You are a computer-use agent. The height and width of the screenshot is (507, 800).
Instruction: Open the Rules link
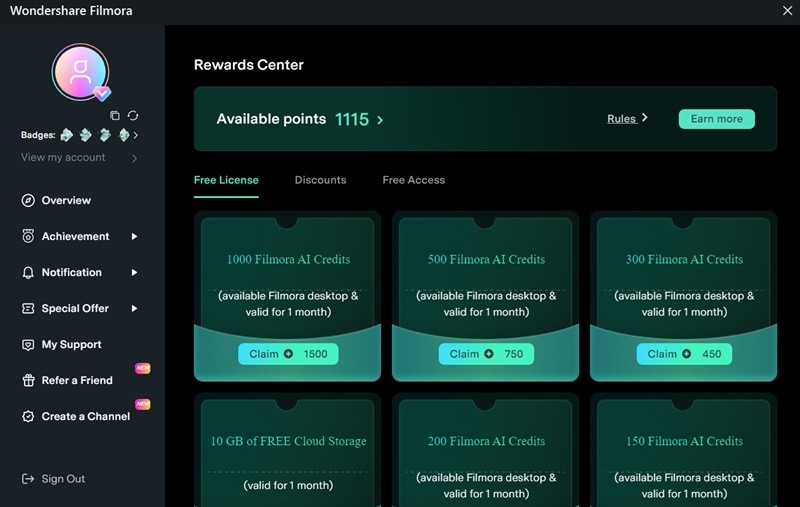coord(621,119)
